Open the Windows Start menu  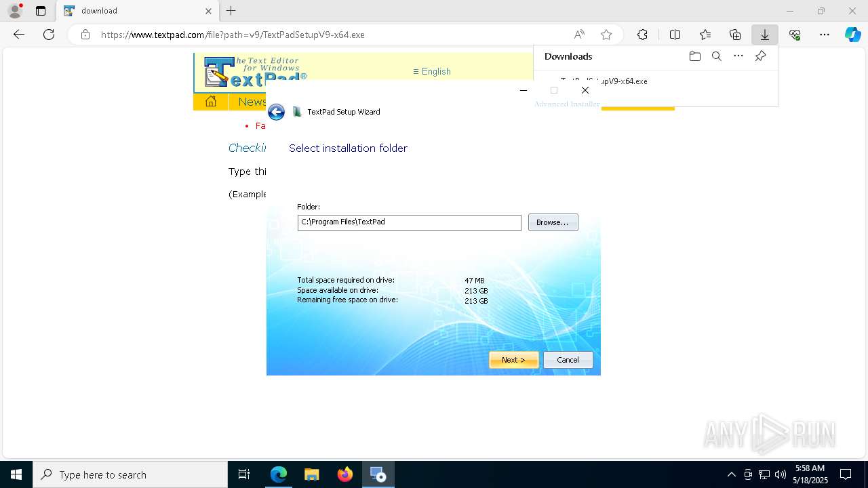[x=16, y=474]
